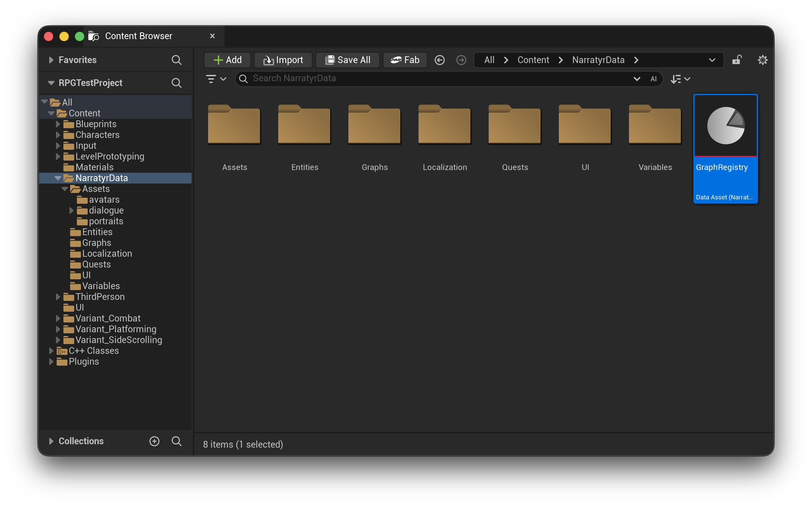This screenshot has width=812, height=506.
Task: Toggle the AI search button
Action: pyautogui.click(x=653, y=79)
